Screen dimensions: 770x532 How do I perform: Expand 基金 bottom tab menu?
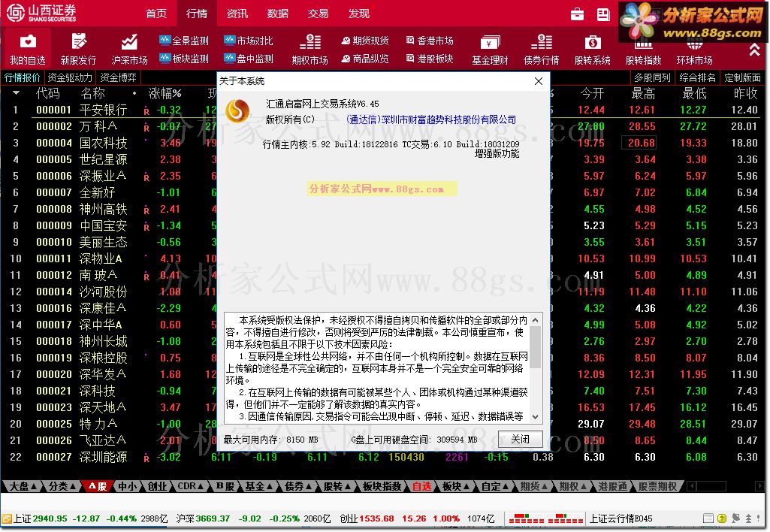(258, 486)
